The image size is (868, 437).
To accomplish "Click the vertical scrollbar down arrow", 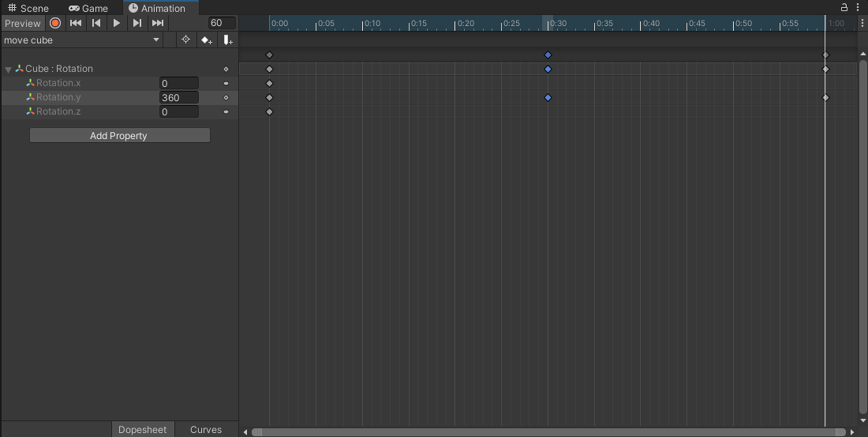I will coord(863,421).
